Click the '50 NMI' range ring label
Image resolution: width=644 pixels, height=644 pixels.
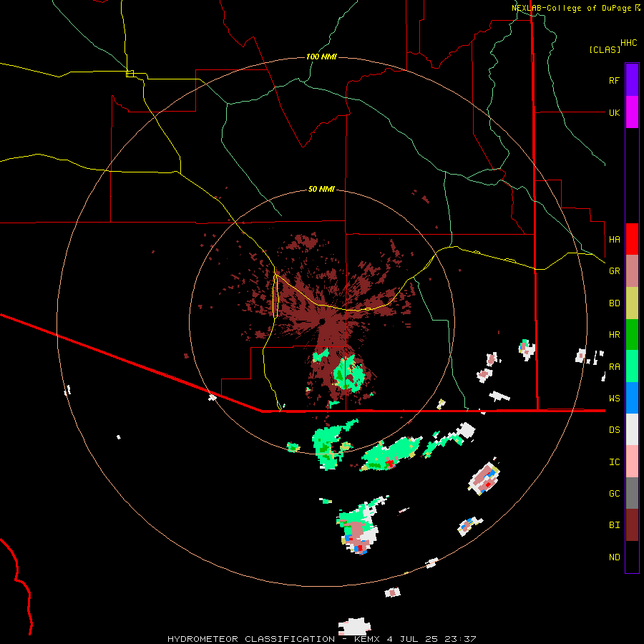click(321, 189)
